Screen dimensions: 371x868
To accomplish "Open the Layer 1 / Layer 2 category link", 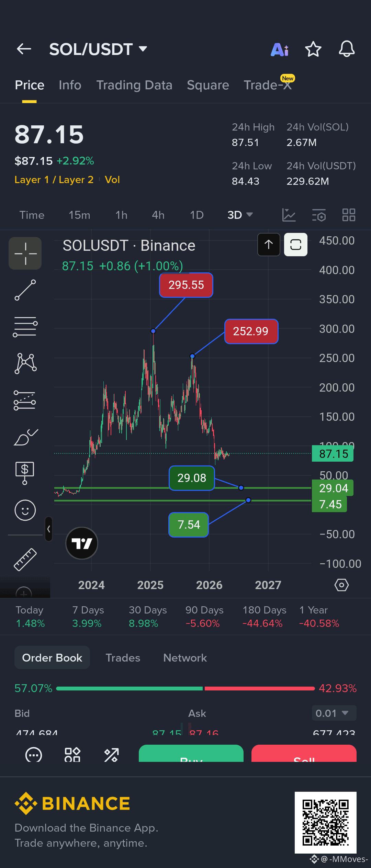I will (x=54, y=180).
